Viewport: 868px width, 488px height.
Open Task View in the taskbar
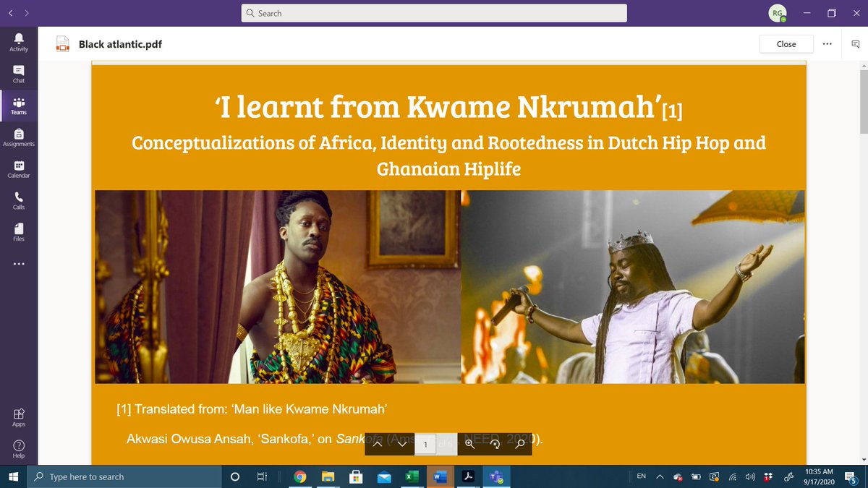point(262,476)
